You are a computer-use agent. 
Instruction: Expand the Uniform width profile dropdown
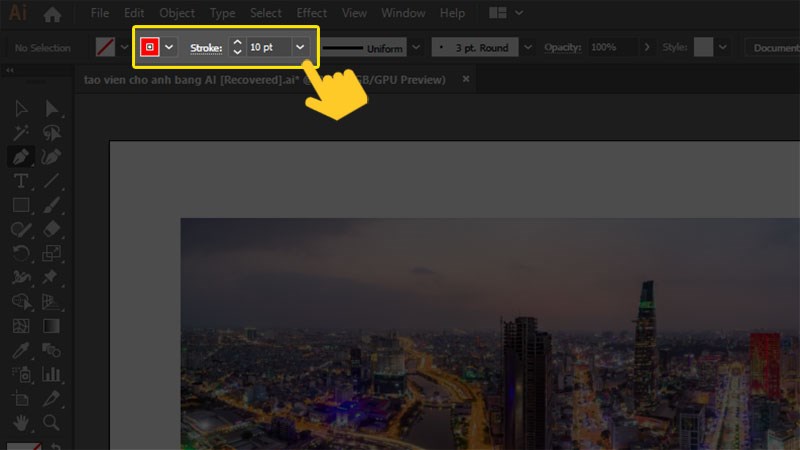416,47
